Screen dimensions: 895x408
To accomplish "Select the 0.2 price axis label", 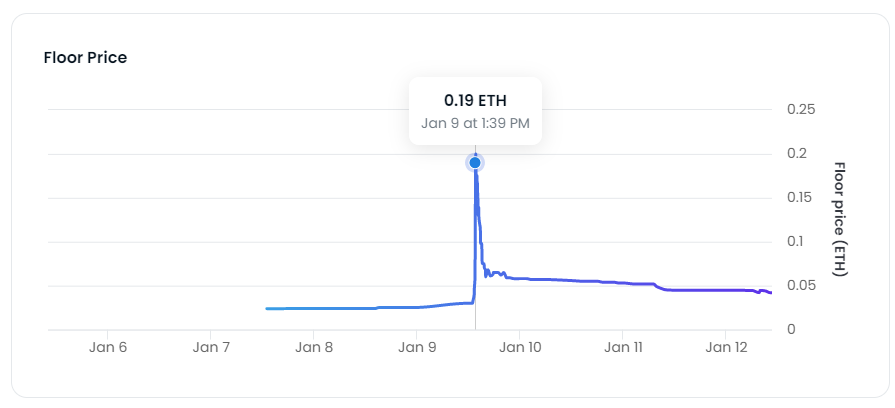I will [797, 153].
